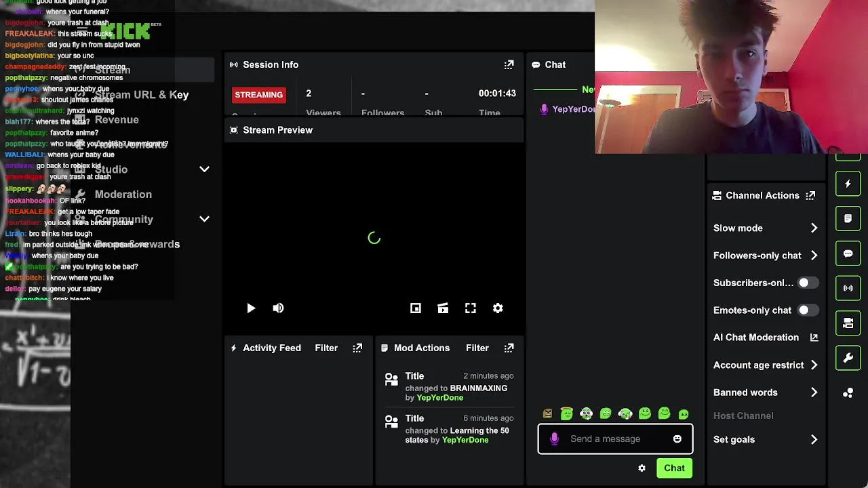Viewport: 868px width, 488px height.
Task: Open the lightning bolt sidebar panel icon
Action: click(848, 184)
